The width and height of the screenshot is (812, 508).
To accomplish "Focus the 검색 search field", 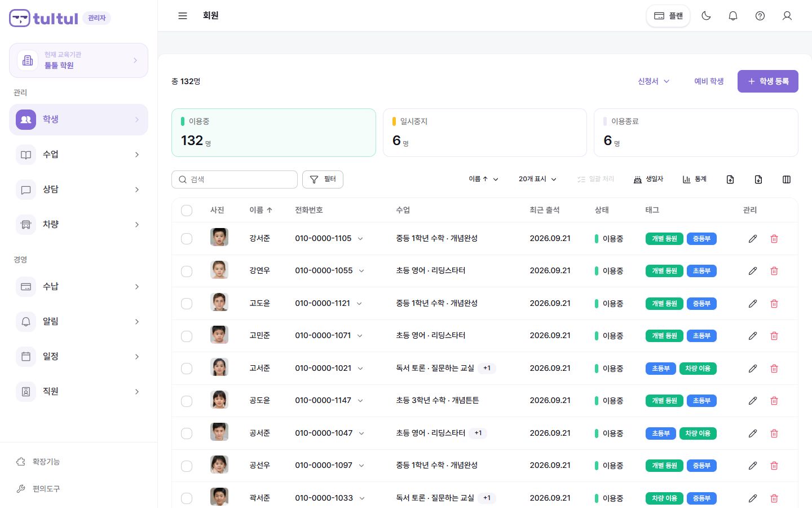I will (235, 179).
